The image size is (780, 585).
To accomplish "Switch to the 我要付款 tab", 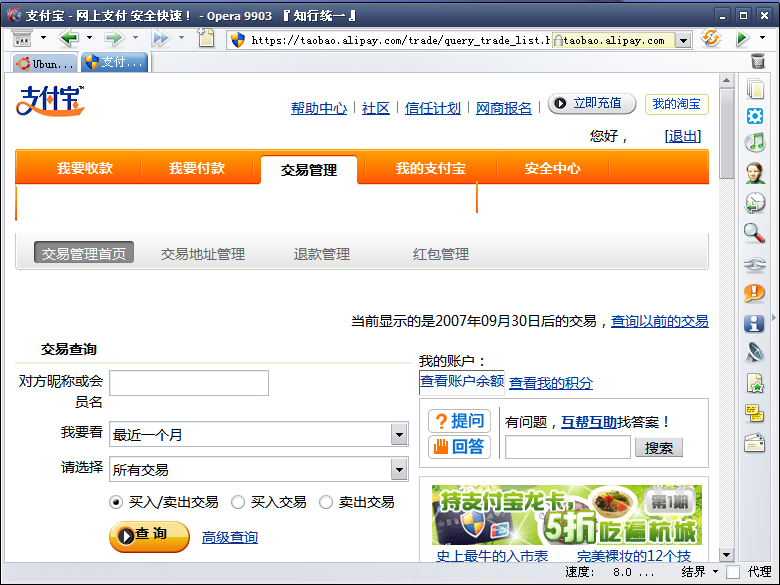I will [197, 168].
